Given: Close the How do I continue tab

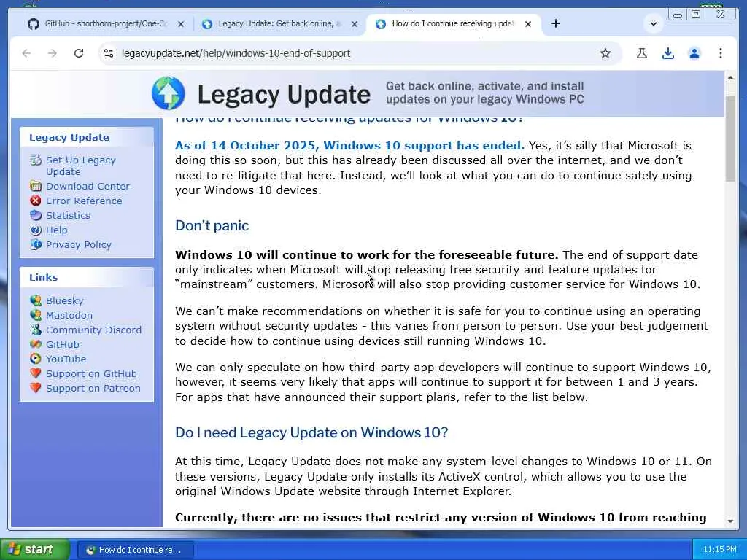Looking at the screenshot, I should 528,24.
